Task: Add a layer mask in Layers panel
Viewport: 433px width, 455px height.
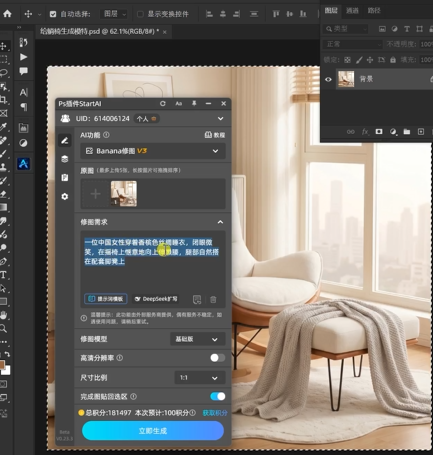Action: coord(379,132)
